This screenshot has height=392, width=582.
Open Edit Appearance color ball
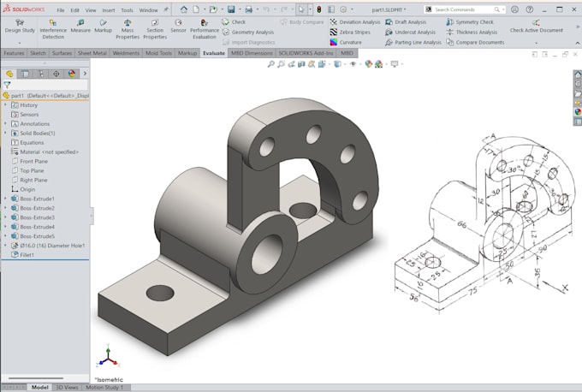(x=368, y=64)
